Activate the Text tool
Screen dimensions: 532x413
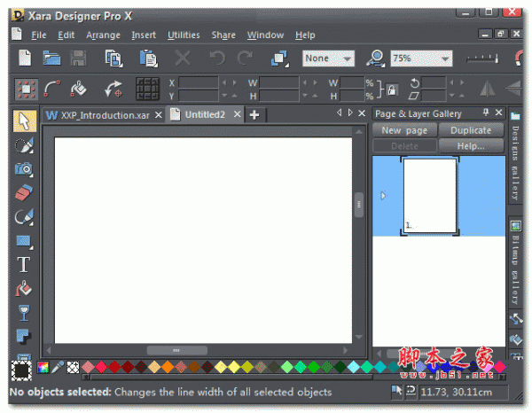pyautogui.click(x=24, y=264)
